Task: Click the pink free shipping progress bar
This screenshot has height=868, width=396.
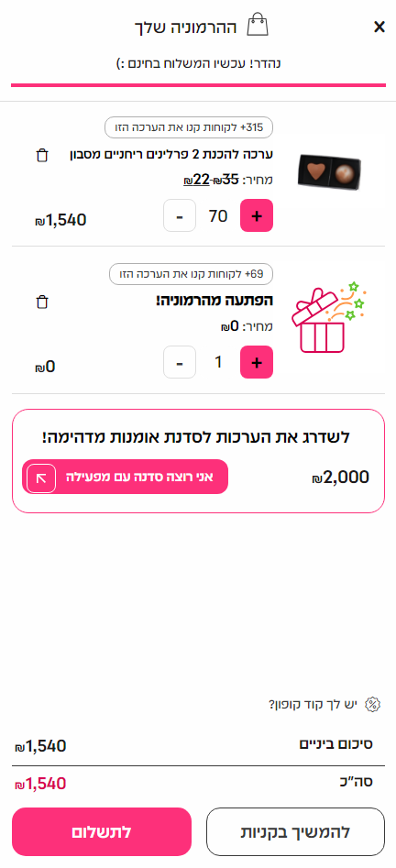Action: coord(198,85)
